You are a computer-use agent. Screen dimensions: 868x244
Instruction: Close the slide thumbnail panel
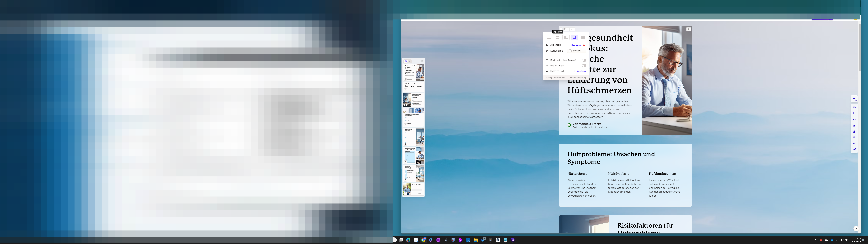click(x=422, y=61)
